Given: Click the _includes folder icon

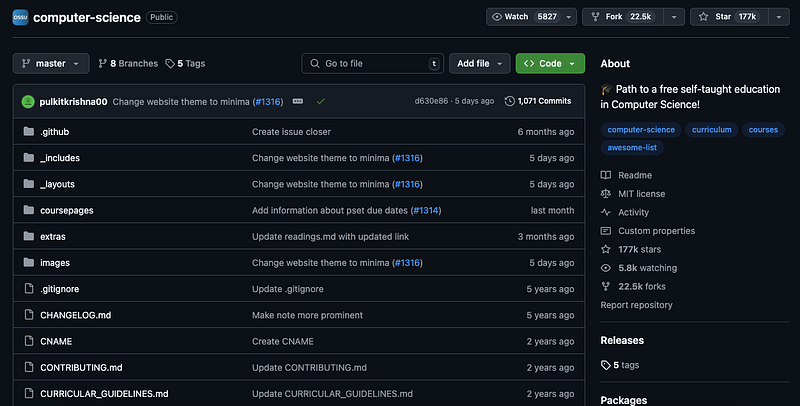Looking at the screenshot, I should (29, 158).
